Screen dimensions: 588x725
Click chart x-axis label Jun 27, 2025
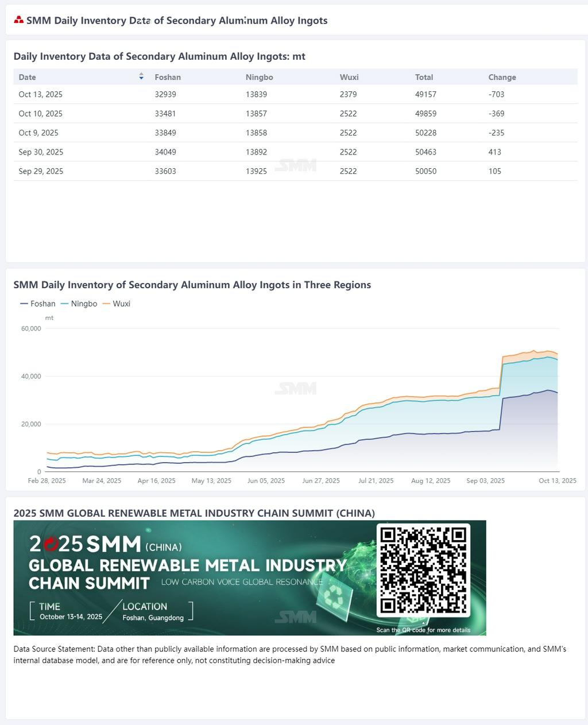coord(321,480)
